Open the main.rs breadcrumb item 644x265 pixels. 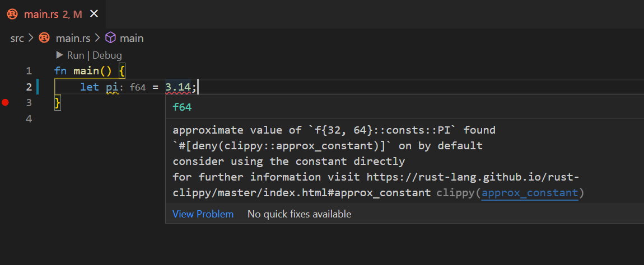[73, 38]
